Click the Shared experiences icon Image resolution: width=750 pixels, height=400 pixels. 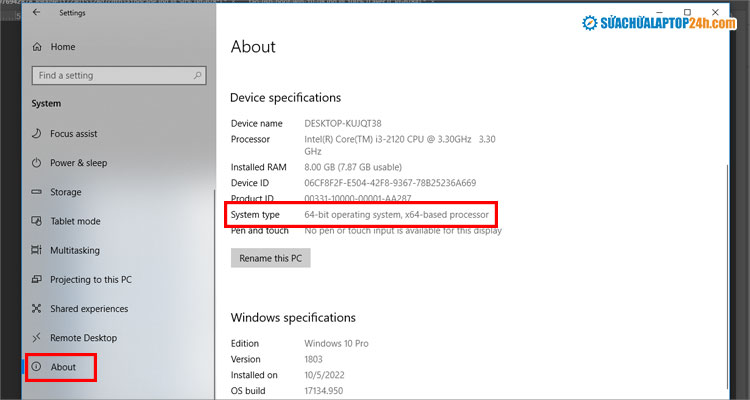36,309
